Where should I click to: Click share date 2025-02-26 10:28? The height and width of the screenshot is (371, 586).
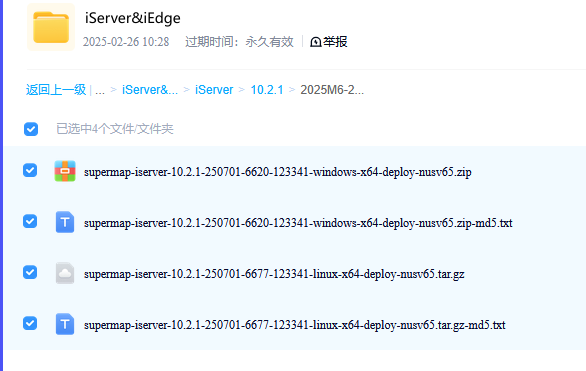click(x=126, y=42)
